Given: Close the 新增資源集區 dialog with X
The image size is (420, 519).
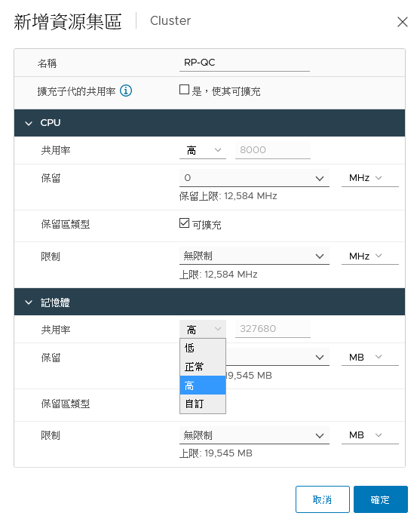Looking at the screenshot, I should coord(402,22).
